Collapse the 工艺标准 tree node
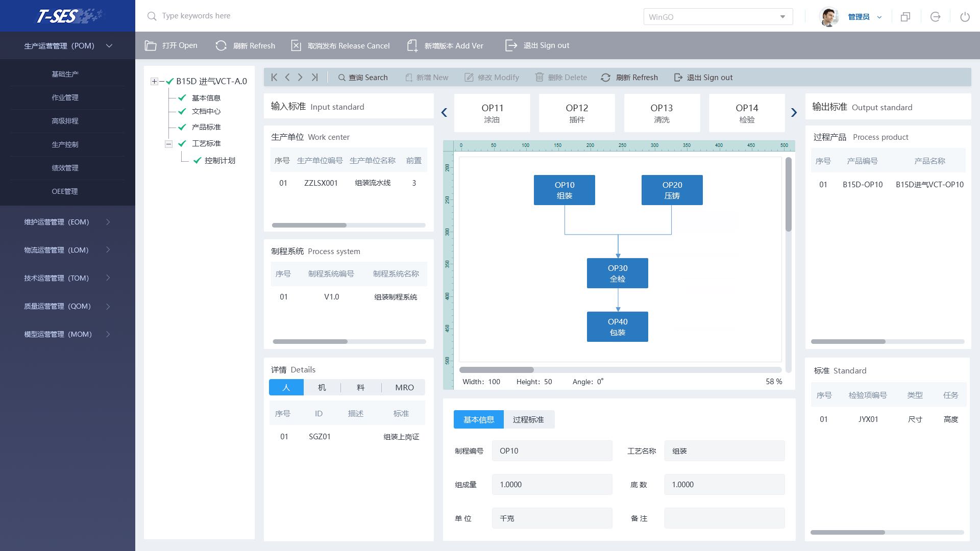The width and height of the screenshot is (980, 551). pyautogui.click(x=168, y=144)
